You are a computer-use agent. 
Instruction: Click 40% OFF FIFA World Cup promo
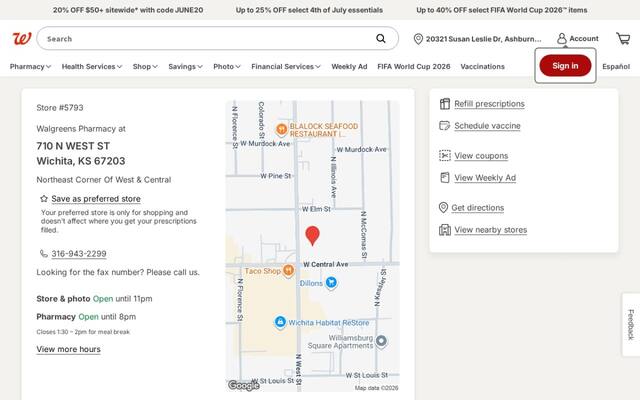click(502, 10)
